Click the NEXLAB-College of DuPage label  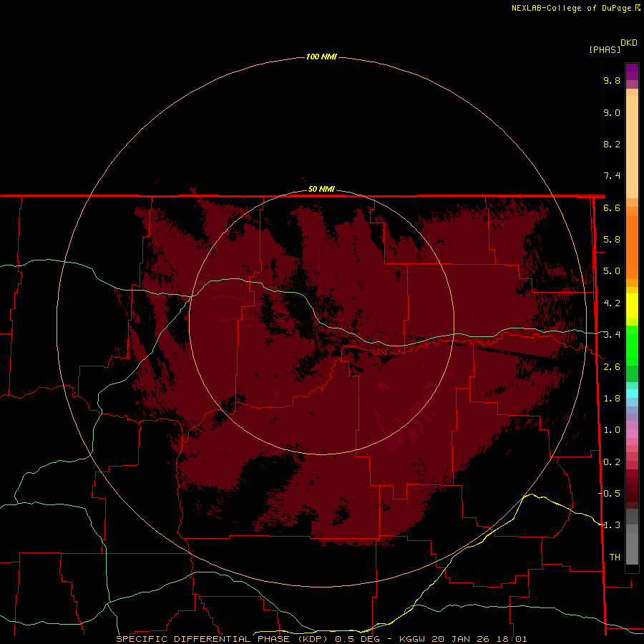[x=572, y=8]
